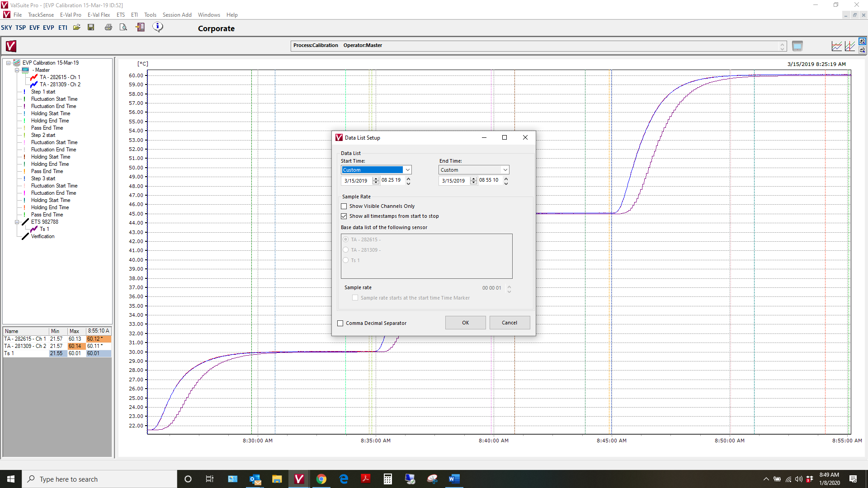Click the End Time date stepper arrows
The width and height of the screenshot is (868, 488).
point(473,181)
